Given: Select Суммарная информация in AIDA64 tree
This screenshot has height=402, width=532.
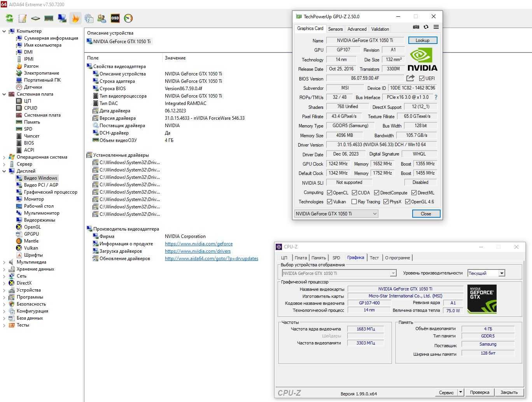Looking at the screenshot, I should click(51, 38).
